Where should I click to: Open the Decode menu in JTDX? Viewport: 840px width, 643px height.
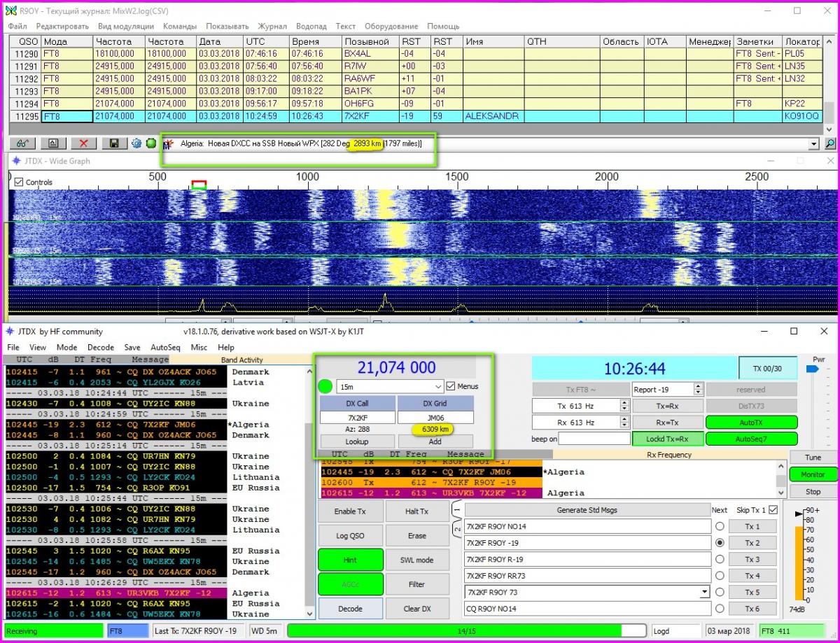(x=101, y=347)
